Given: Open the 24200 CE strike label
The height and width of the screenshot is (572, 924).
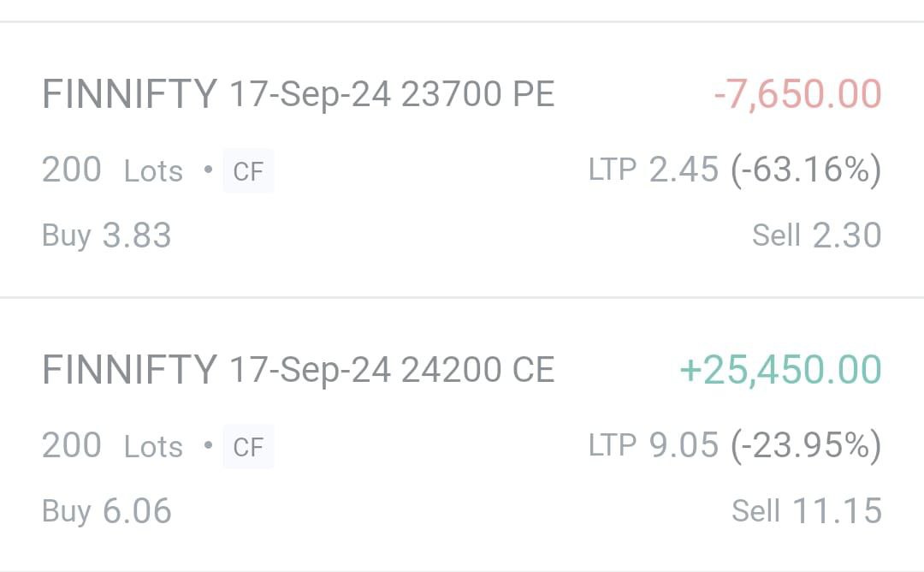Looking at the screenshot, I should click(477, 370).
